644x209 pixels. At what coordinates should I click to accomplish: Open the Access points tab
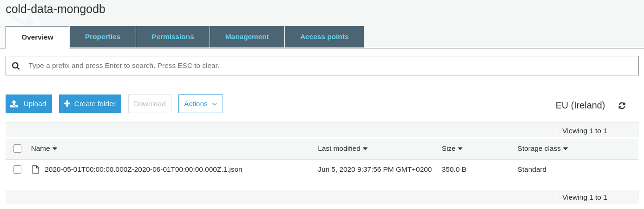click(324, 37)
